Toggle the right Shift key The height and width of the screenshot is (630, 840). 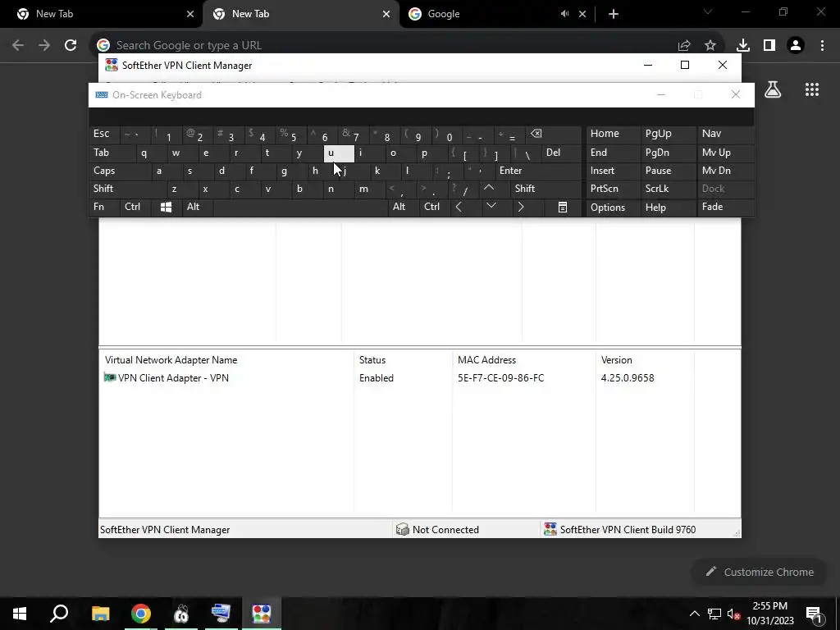546,189
